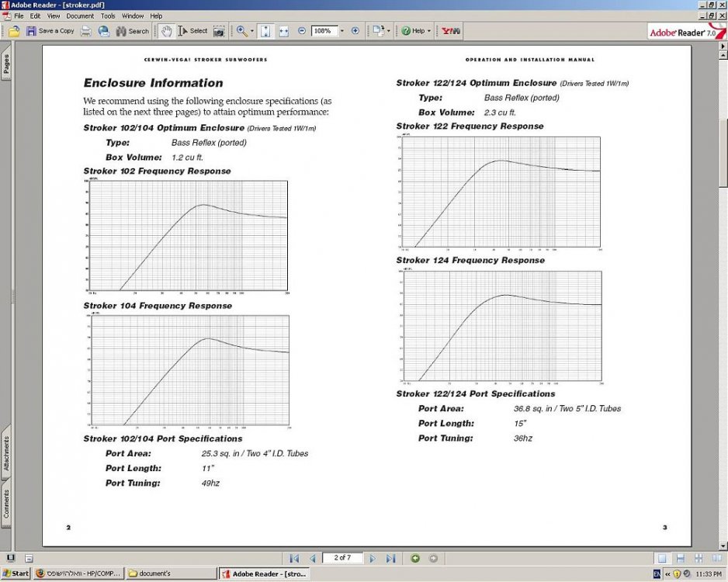This screenshot has height=582, width=728.
Task: Open Search with the binoculars button
Action: (132, 31)
